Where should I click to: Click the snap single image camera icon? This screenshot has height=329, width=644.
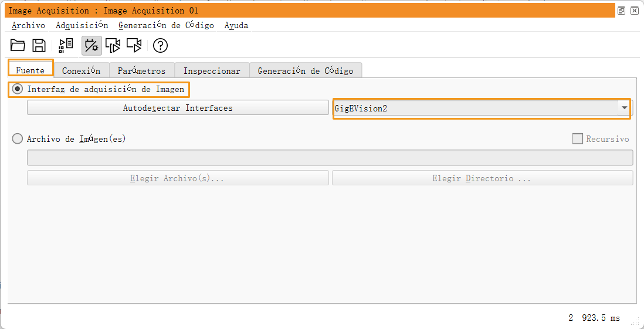point(113,45)
